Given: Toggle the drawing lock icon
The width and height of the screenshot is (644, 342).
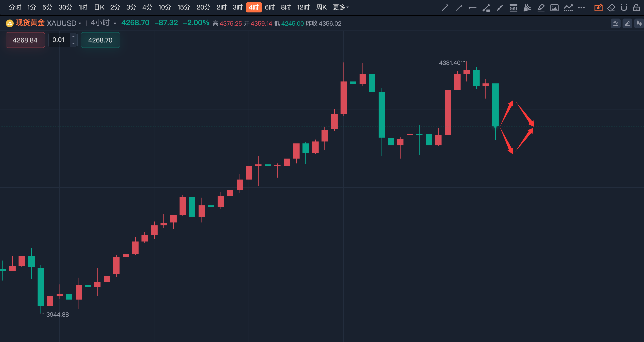Looking at the screenshot, I should 636,8.
